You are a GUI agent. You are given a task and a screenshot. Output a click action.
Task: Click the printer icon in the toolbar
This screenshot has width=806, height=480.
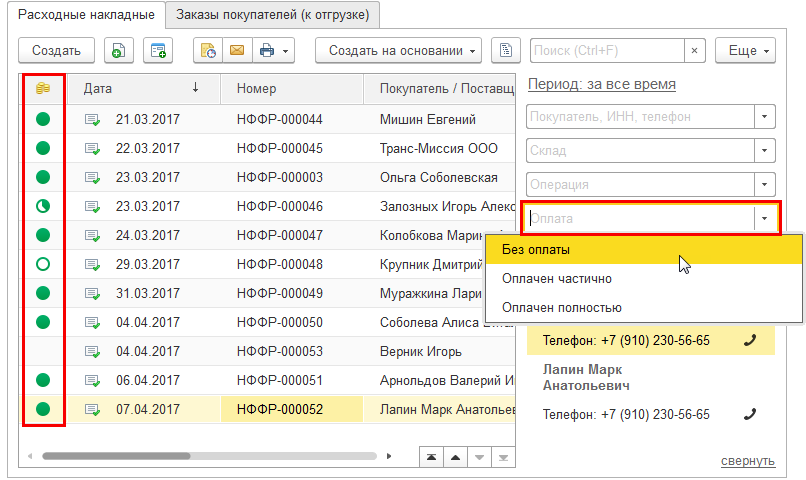click(267, 50)
